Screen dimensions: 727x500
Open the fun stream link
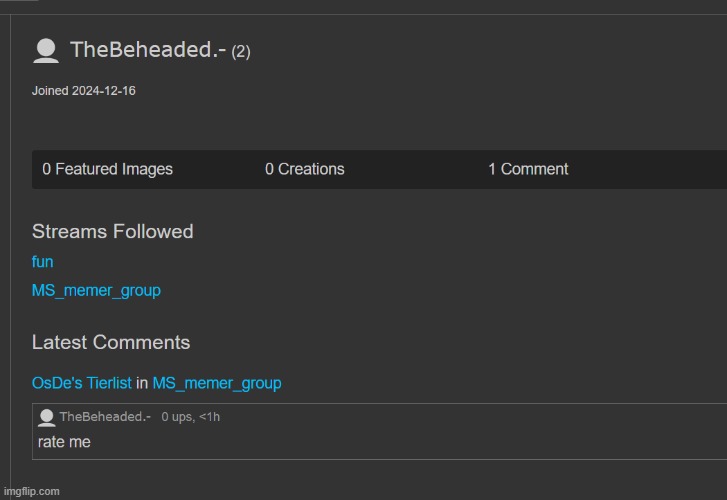pos(42,262)
